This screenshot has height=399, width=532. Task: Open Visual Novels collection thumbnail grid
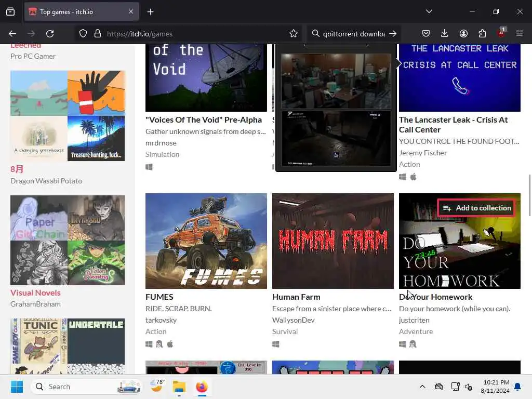click(68, 240)
